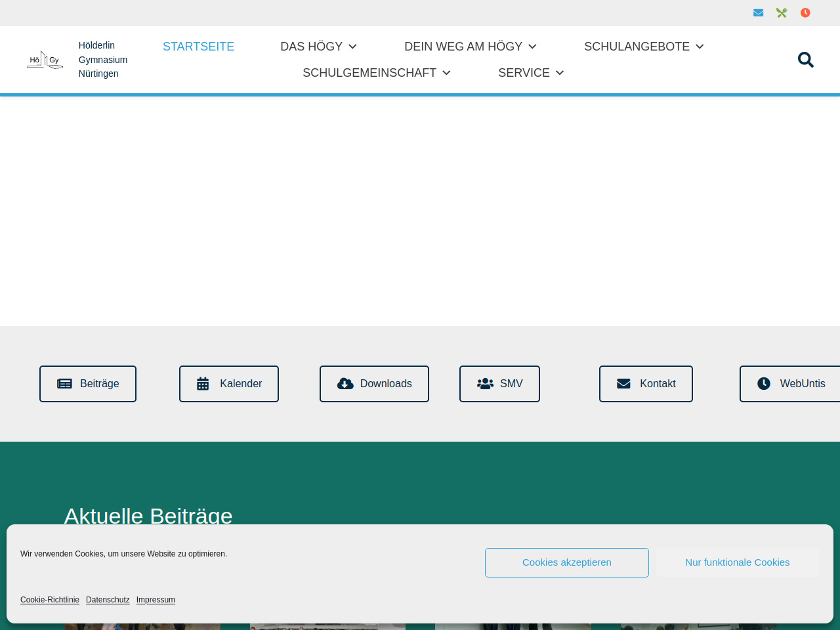
Task: Expand the SCHULANGEBOTE dropdown chevron
Action: click(700, 47)
